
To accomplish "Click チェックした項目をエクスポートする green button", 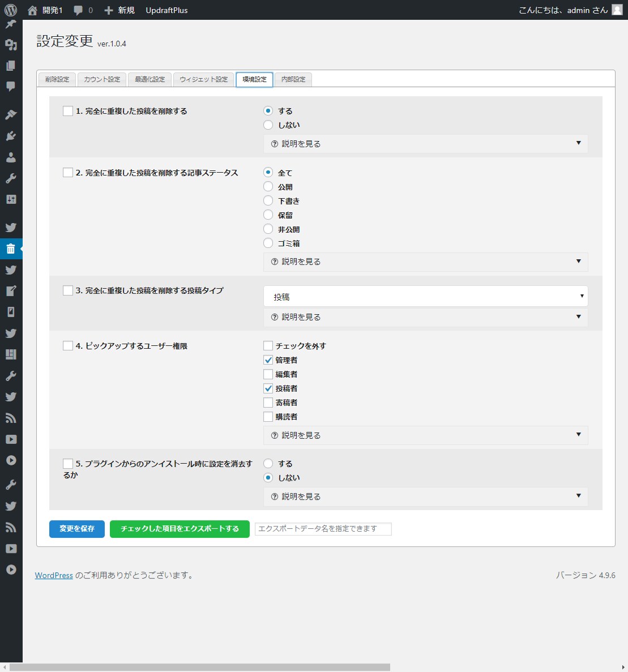I will [180, 529].
